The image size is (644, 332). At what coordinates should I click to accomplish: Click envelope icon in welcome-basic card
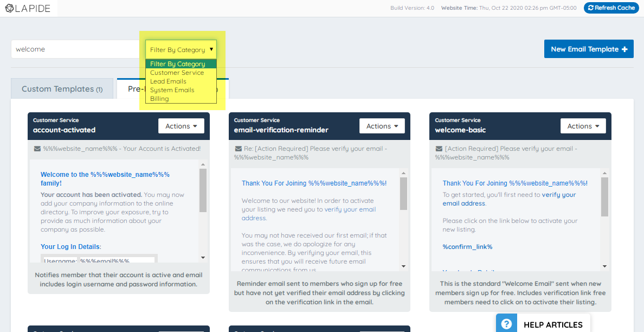point(439,149)
